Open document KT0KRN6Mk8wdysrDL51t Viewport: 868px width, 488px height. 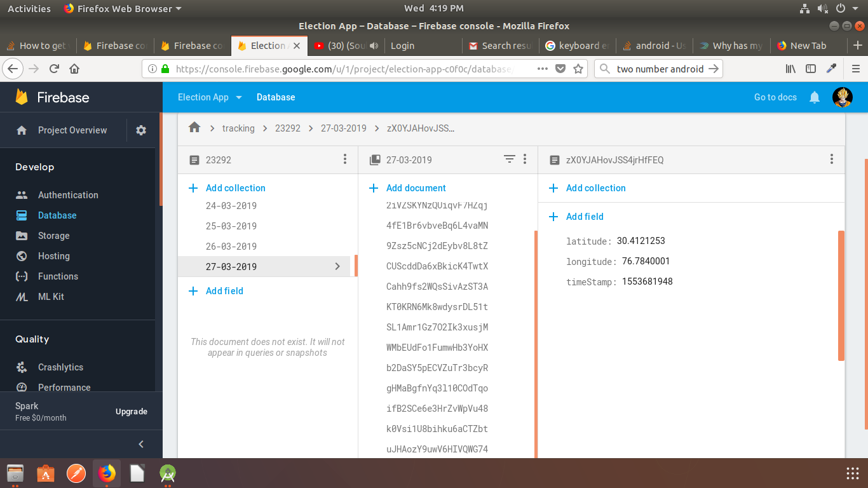click(x=437, y=307)
